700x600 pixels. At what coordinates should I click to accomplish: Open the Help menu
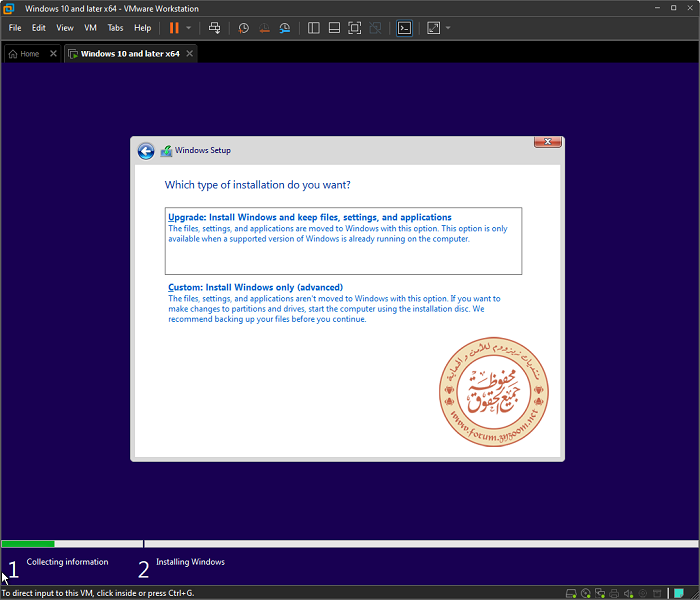[142, 28]
